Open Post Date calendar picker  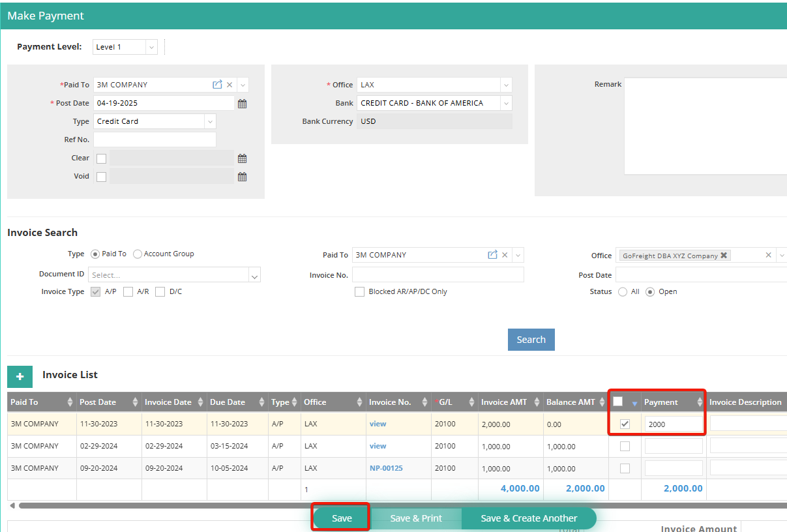(242, 104)
